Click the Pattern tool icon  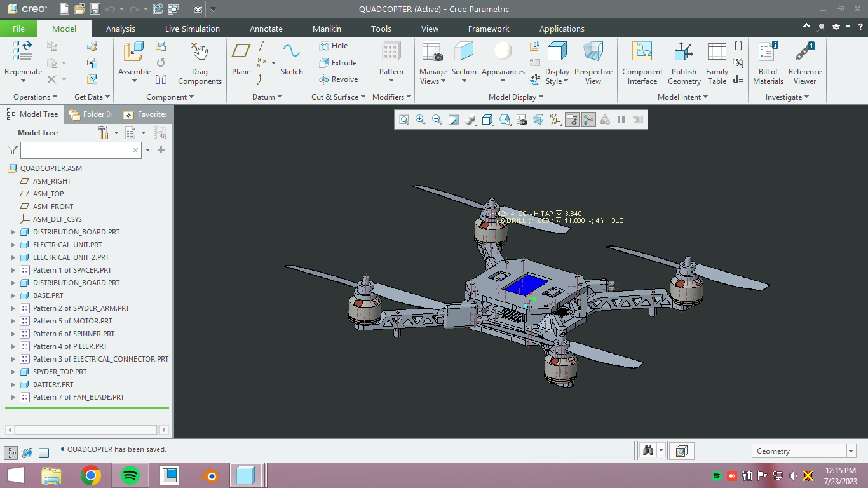[x=391, y=52]
